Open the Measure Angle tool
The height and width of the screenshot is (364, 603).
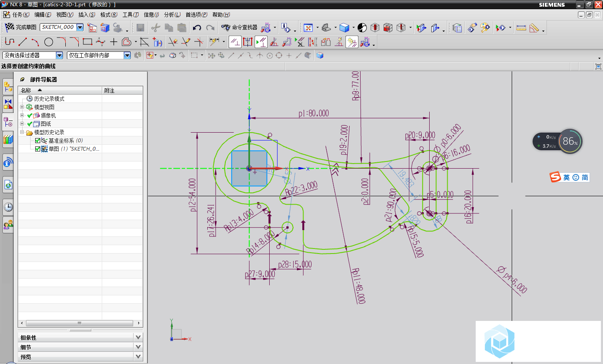click(x=534, y=28)
